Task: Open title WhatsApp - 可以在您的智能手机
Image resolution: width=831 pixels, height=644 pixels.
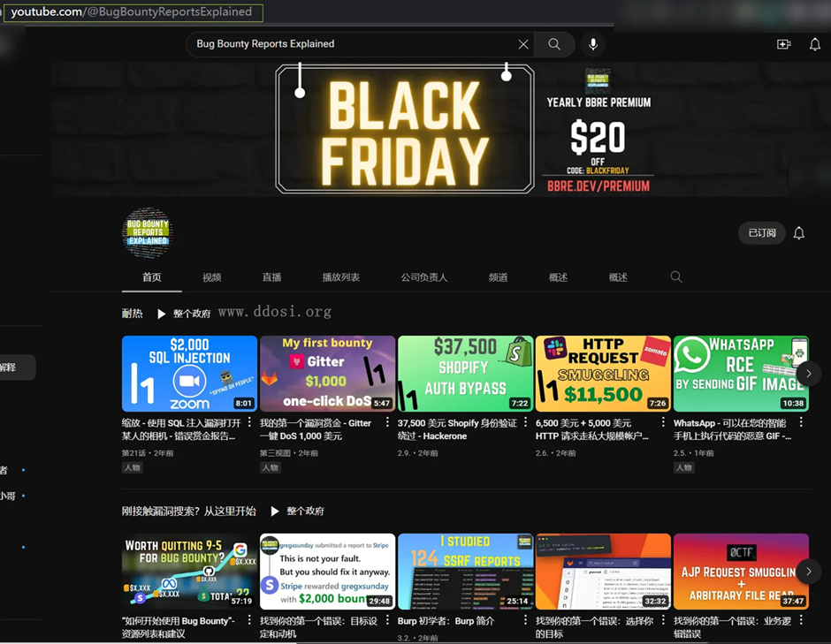Action: pos(732,429)
